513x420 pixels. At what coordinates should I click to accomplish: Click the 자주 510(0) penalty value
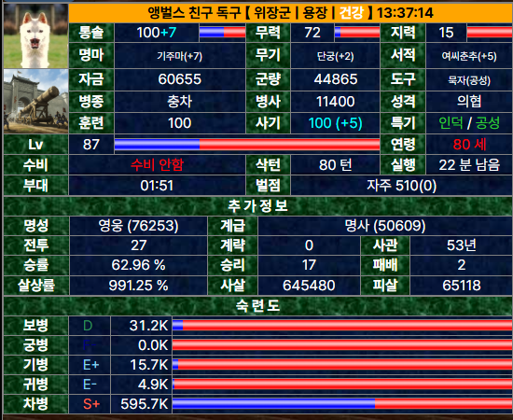pyautogui.click(x=401, y=186)
